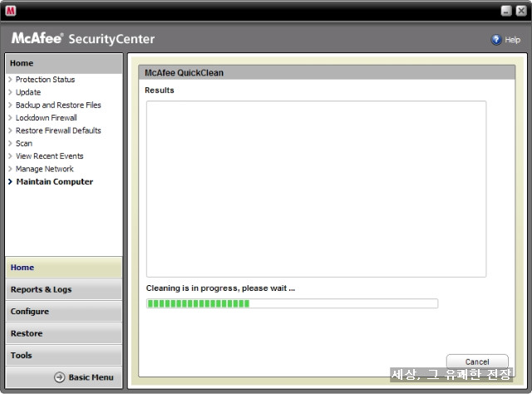The image size is (532, 394).
Task: Click the McAfee SecurityCenter title logo
Action: click(83, 38)
